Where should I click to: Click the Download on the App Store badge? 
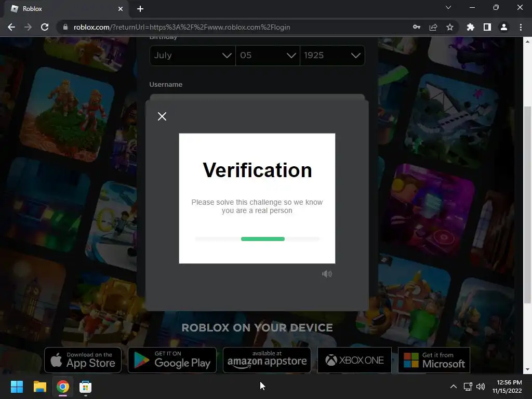click(x=83, y=360)
